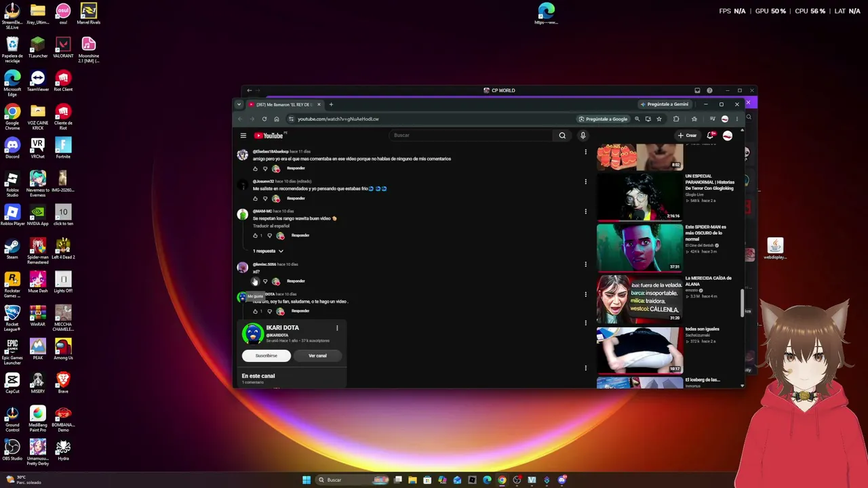The width and height of the screenshot is (868, 488).
Task: Click the 'IKARI DOTA' channel name
Action: (x=282, y=328)
